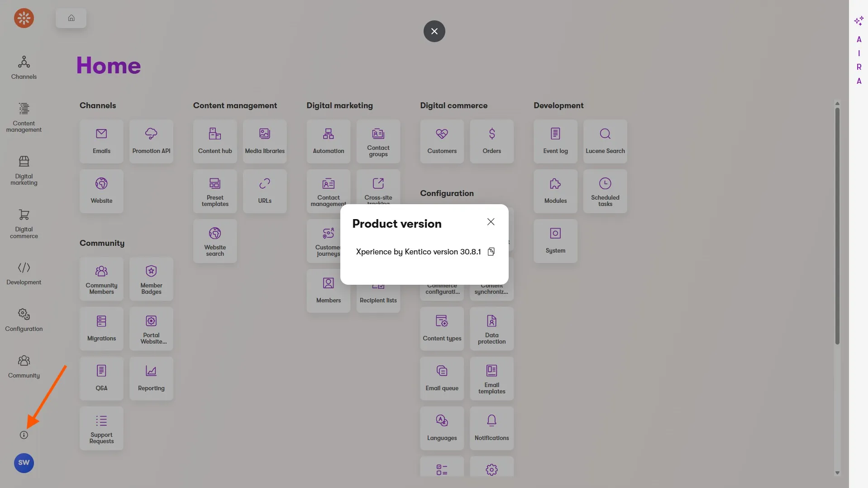Open the Languages configuration tile
Viewport: 868px width, 488px height.
(x=442, y=428)
